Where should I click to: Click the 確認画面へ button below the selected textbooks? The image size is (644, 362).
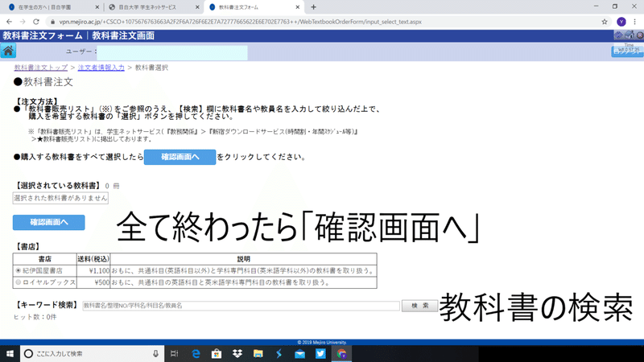pyautogui.click(x=49, y=223)
